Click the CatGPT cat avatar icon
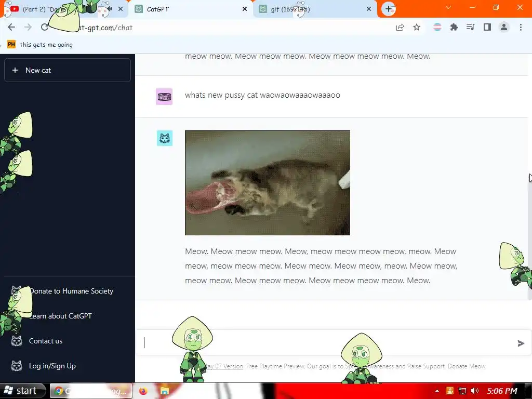532x399 pixels. click(x=165, y=138)
